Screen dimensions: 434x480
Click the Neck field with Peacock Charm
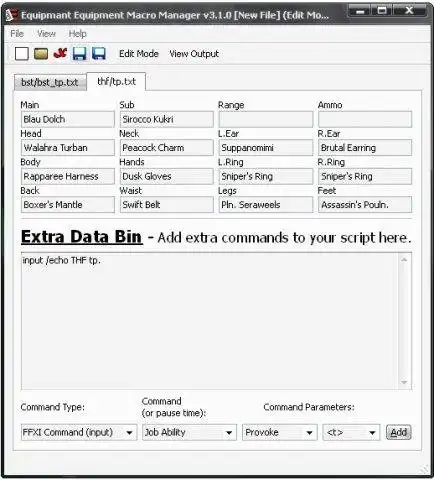click(x=167, y=148)
